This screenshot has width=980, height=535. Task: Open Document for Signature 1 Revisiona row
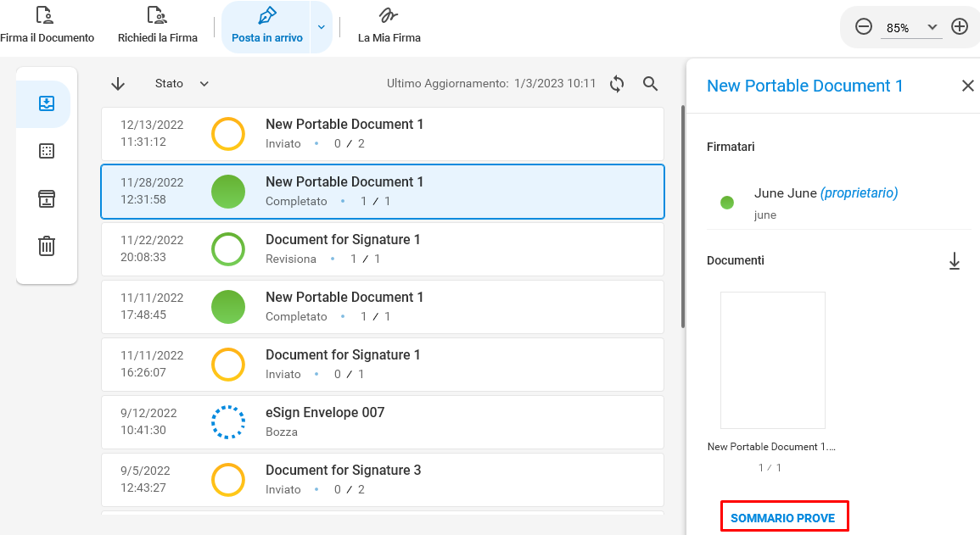[383, 249]
